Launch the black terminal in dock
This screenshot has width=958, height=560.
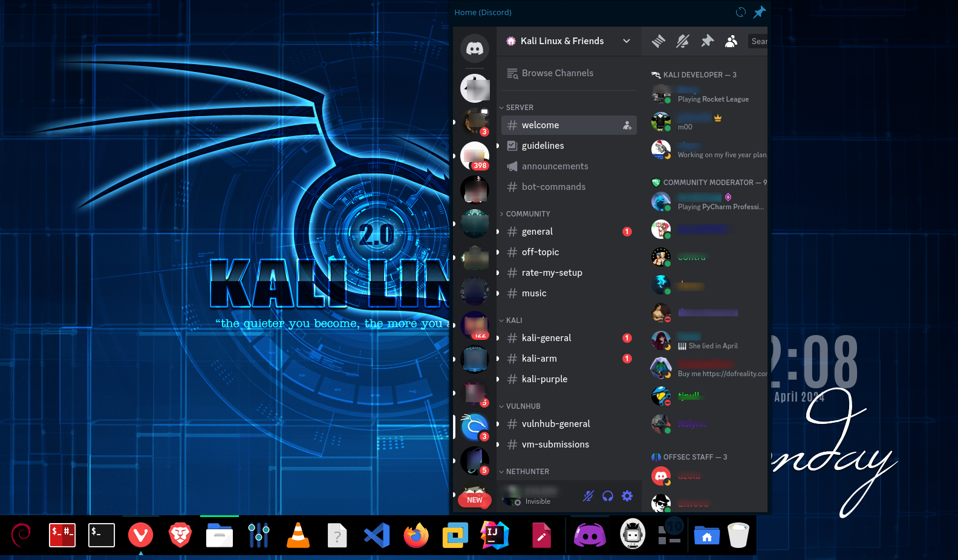(x=102, y=535)
